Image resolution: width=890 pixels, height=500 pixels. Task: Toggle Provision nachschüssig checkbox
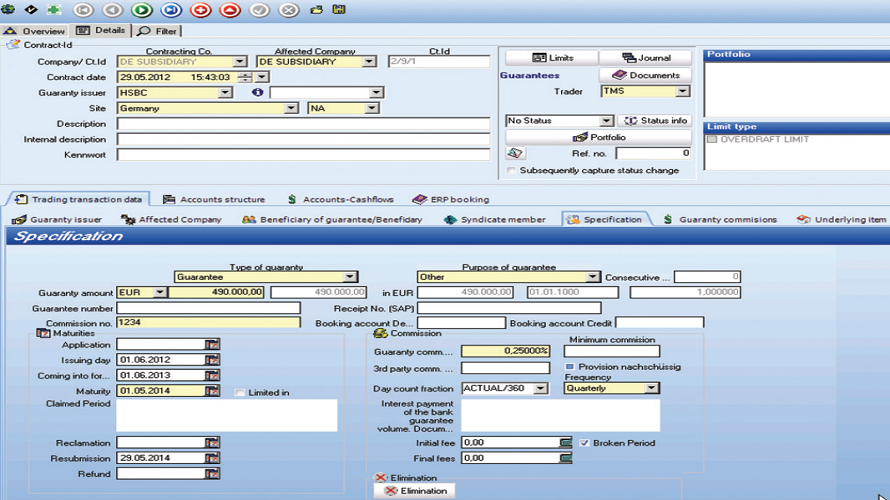coord(570,367)
